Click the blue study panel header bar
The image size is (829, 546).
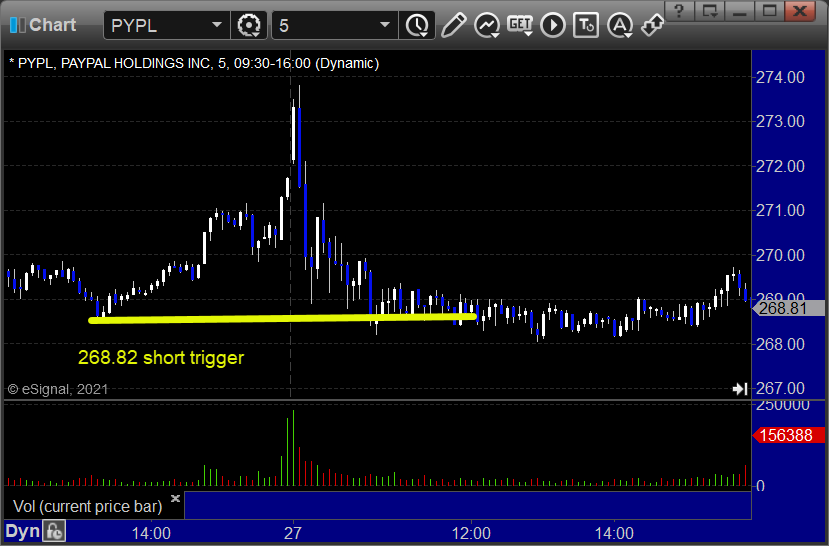pos(468,505)
